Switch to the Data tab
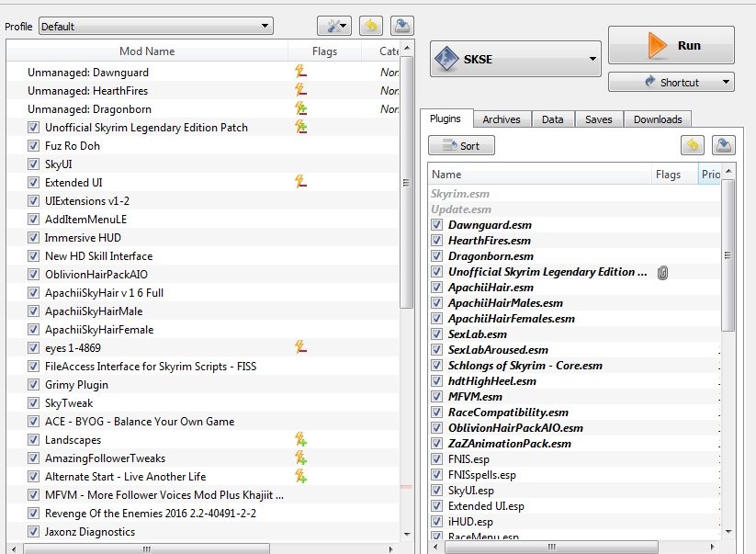The image size is (756, 554). pos(553,119)
